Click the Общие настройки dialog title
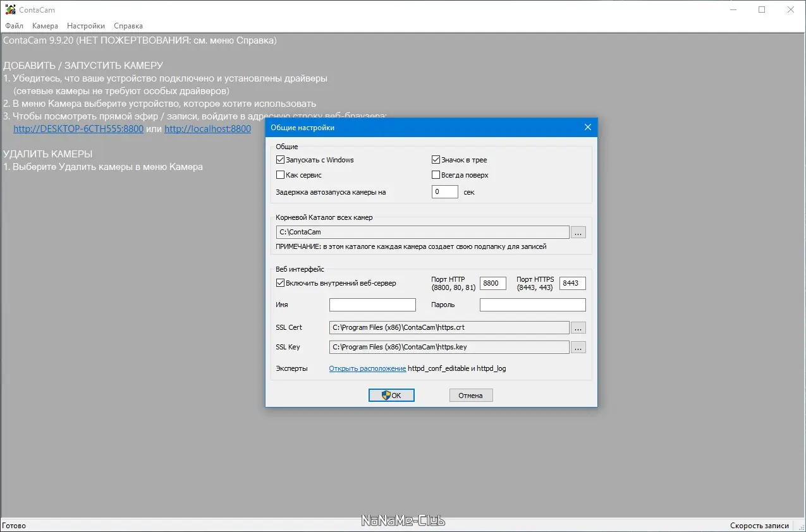 (302, 128)
